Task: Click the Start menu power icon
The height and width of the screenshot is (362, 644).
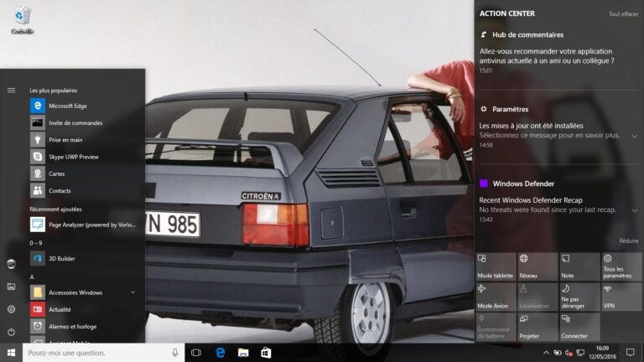Action: [11, 332]
